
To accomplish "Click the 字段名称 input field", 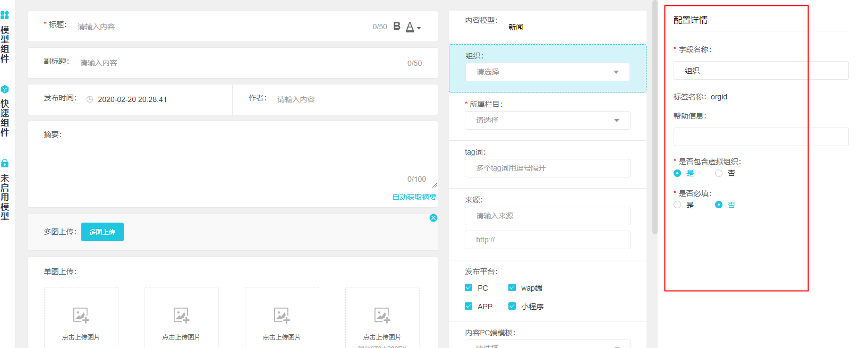I will 761,71.
